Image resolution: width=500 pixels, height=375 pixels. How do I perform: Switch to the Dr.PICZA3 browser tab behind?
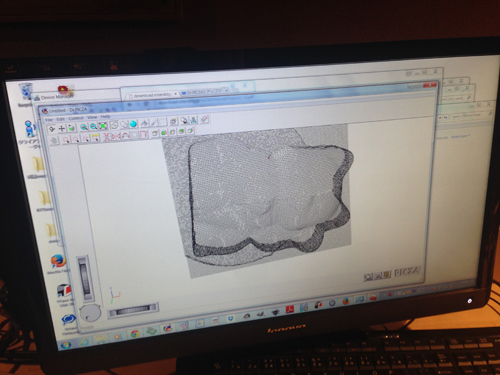205,91
